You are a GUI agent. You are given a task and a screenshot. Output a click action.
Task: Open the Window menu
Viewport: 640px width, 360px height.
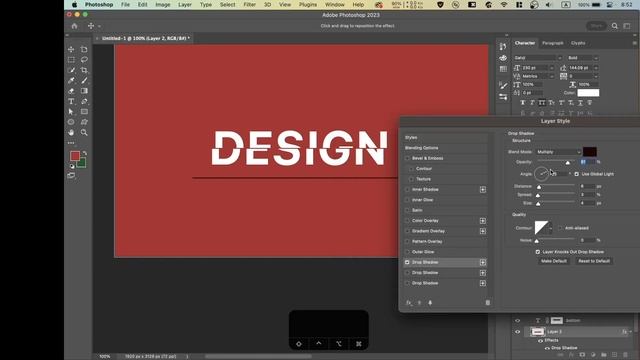click(335, 4)
